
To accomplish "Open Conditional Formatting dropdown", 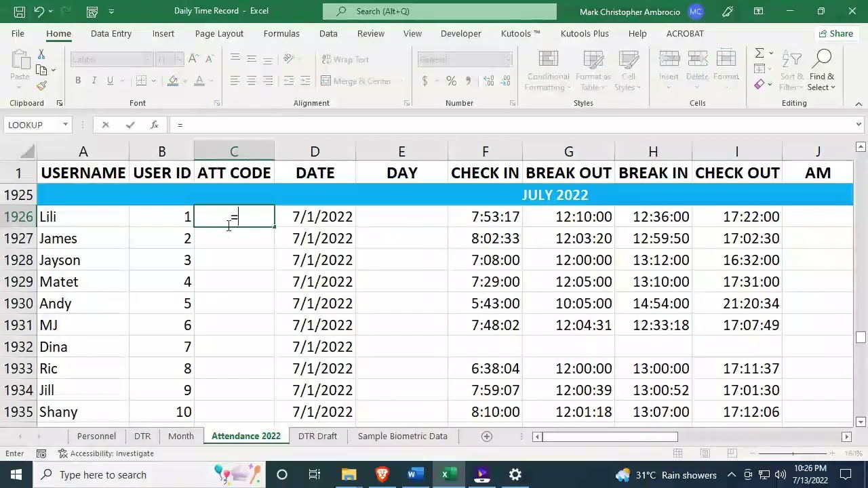I will (548, 70).
